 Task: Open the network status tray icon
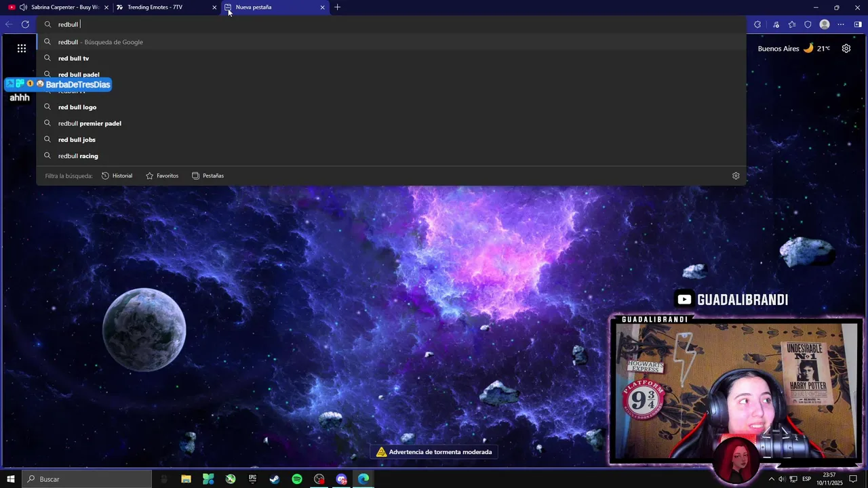coord(793,479)
